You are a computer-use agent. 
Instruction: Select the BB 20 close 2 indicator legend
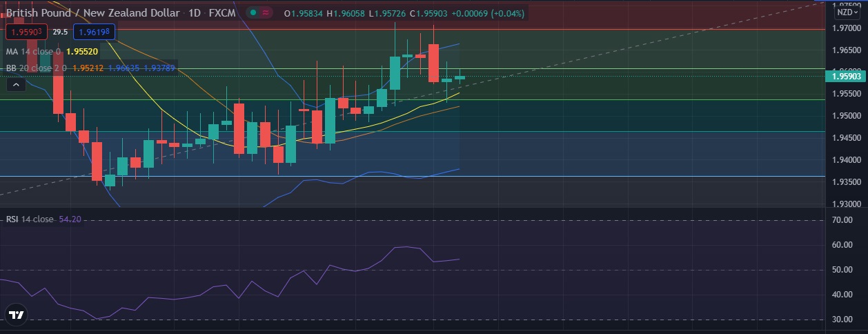click(36, 68)
